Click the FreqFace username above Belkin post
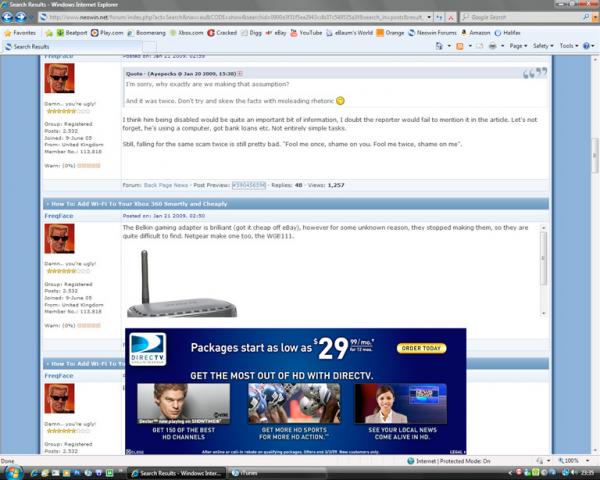This screenshot has width=600, height=480. point(59,216)
